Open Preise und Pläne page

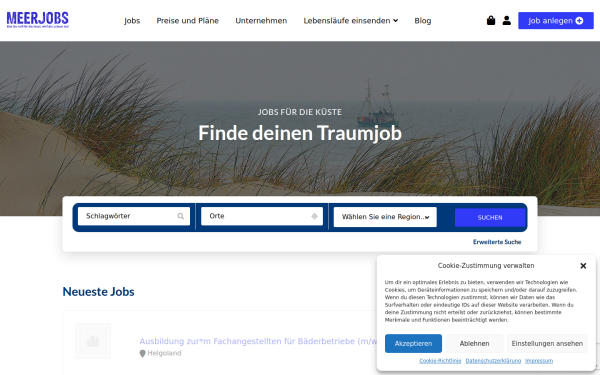point(188,21)
